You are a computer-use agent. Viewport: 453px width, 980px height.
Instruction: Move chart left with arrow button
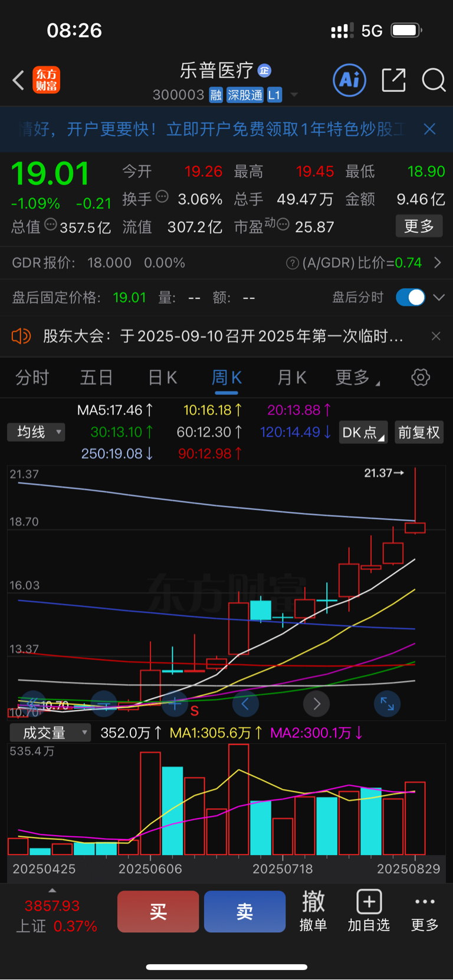pyautogui.click(x=245, y=704)
